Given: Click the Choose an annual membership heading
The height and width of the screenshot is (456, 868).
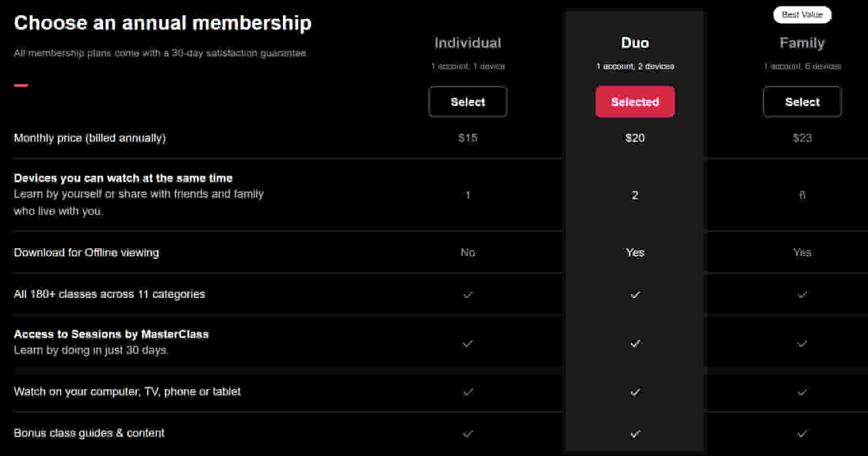Looking at the screenshot, I should click(163, 22).
